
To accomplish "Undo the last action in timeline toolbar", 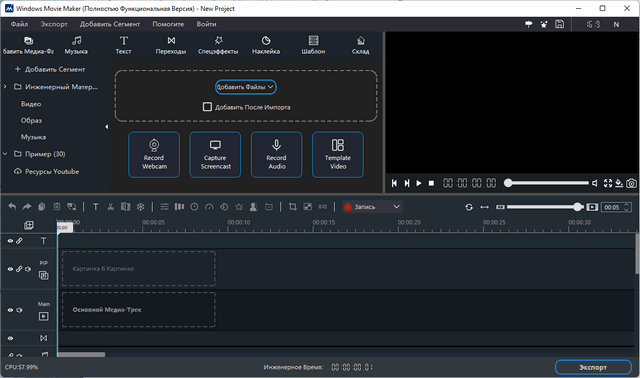I will point(12,207).
